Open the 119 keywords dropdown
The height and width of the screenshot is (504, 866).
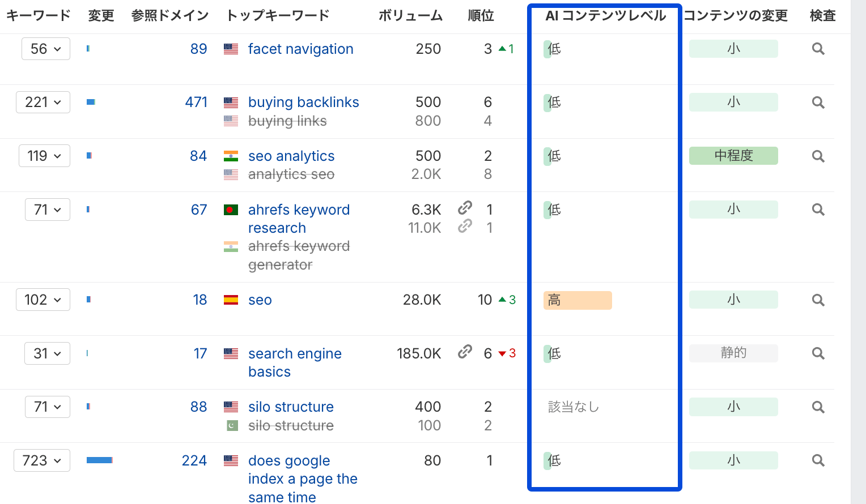point(44,156)
